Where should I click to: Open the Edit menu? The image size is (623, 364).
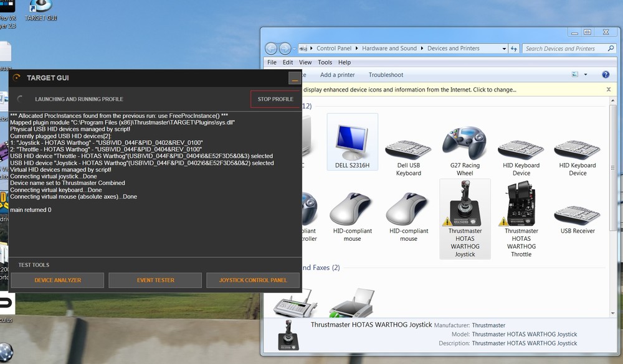point(288,62)
